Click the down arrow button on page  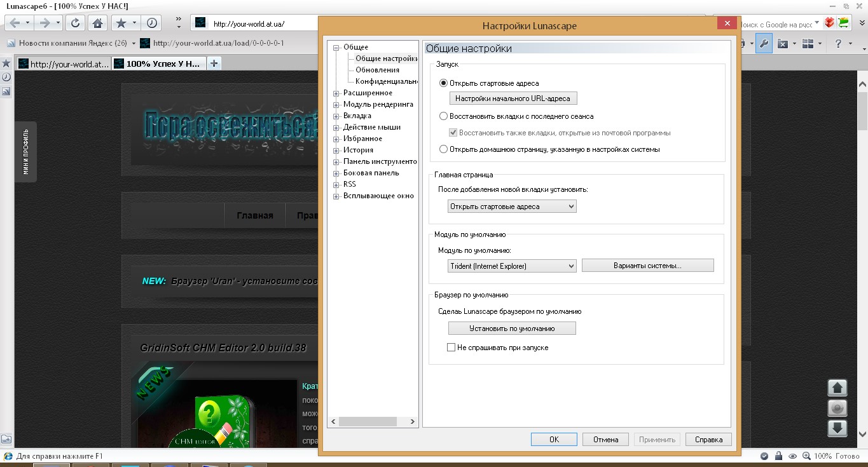837,428
